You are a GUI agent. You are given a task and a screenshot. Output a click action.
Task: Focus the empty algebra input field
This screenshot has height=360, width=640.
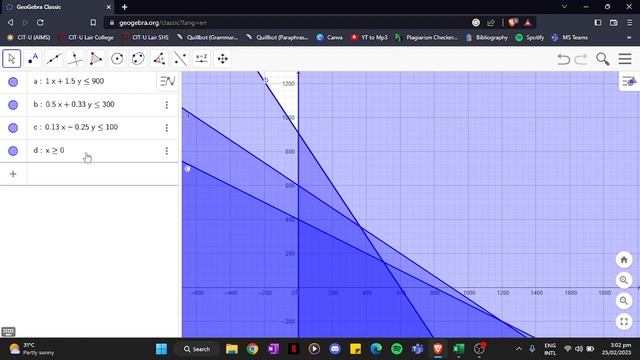click(x=103, y=174)
